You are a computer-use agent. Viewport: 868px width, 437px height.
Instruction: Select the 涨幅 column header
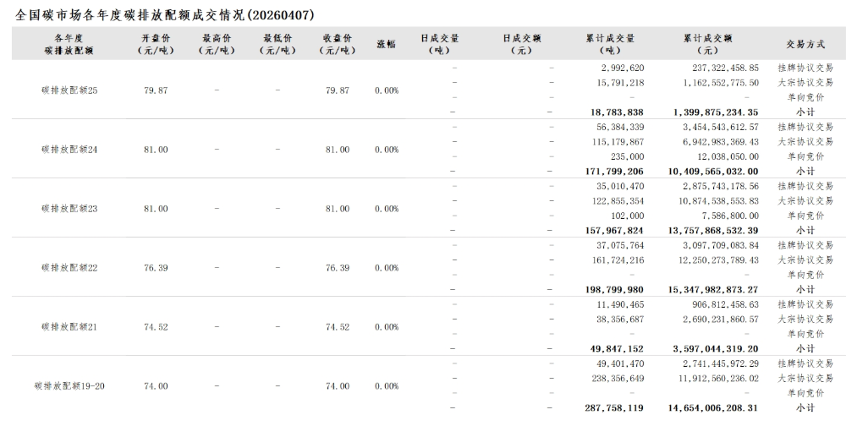[x=386, y=44]
